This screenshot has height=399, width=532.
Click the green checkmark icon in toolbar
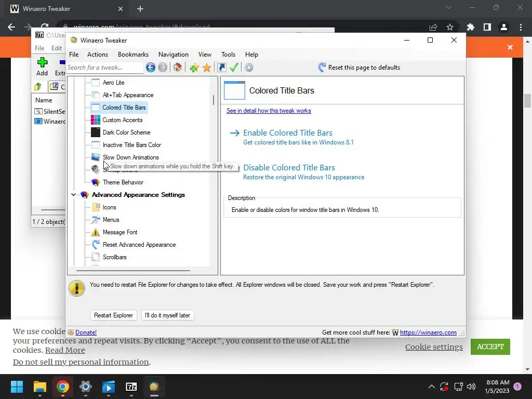point(233,68)
